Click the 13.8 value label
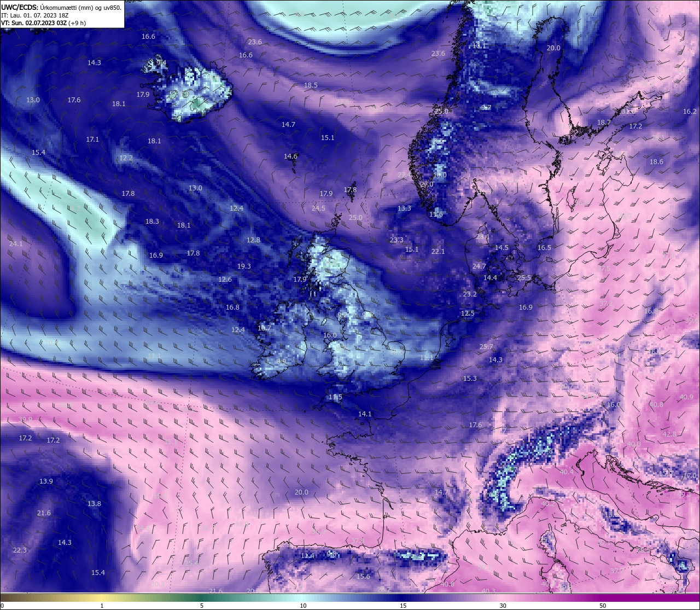The image size is (700, 610). [x=94, y=504]
